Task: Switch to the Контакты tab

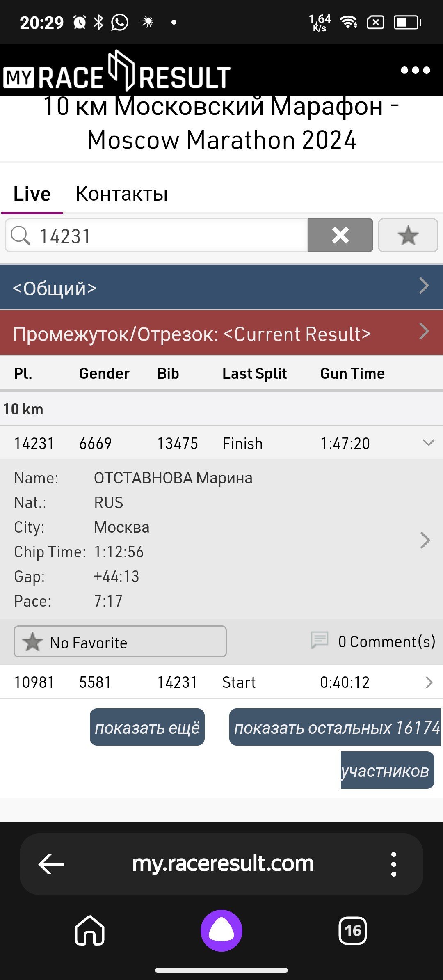Action: click(121, 194)
